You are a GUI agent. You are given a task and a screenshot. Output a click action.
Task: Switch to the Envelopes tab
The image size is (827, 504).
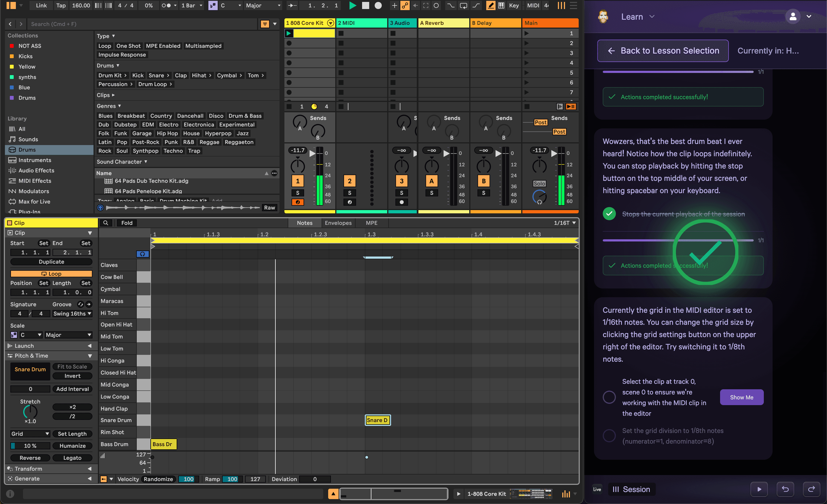pos(338,223)
